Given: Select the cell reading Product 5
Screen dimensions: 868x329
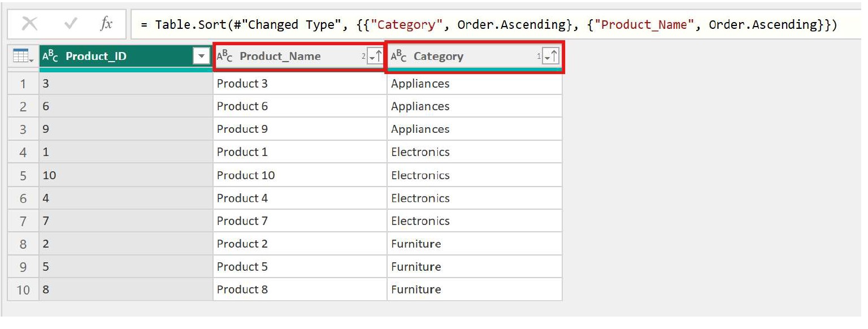Looking at the screenshot, I should pos(300,266).
